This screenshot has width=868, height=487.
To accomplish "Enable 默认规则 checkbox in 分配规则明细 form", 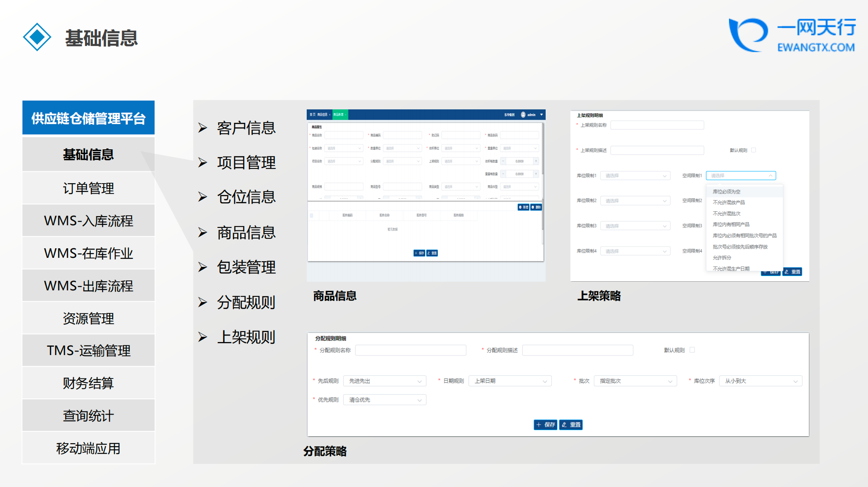I will [x=692, y=350].
